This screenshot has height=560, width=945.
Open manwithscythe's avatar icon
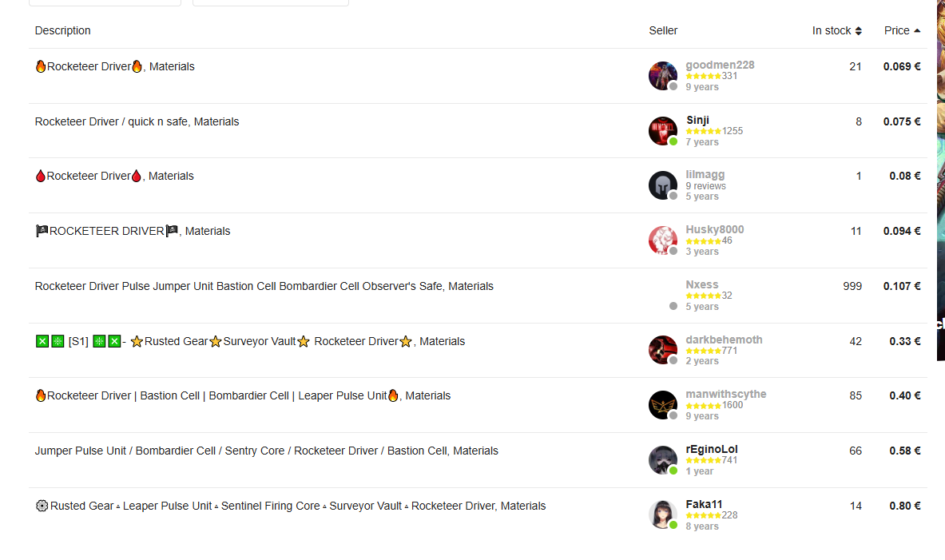click(x=662, y=405)
